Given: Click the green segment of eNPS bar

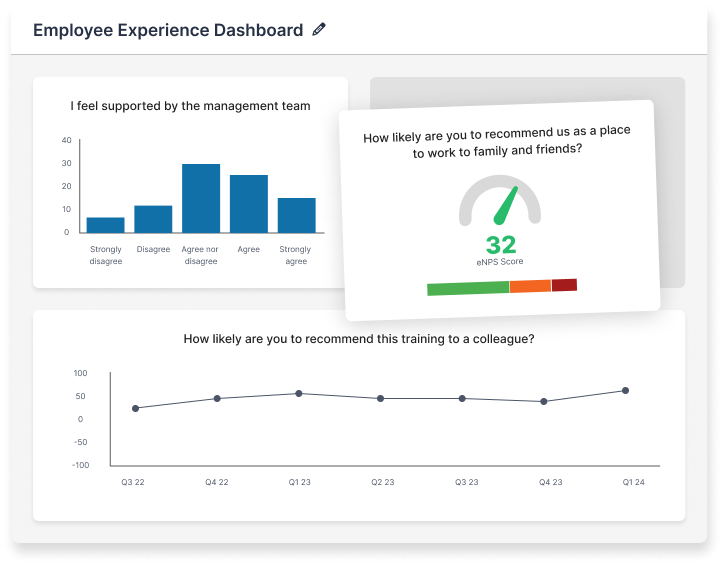Looking at the screenshot, I should coord(467,288).
